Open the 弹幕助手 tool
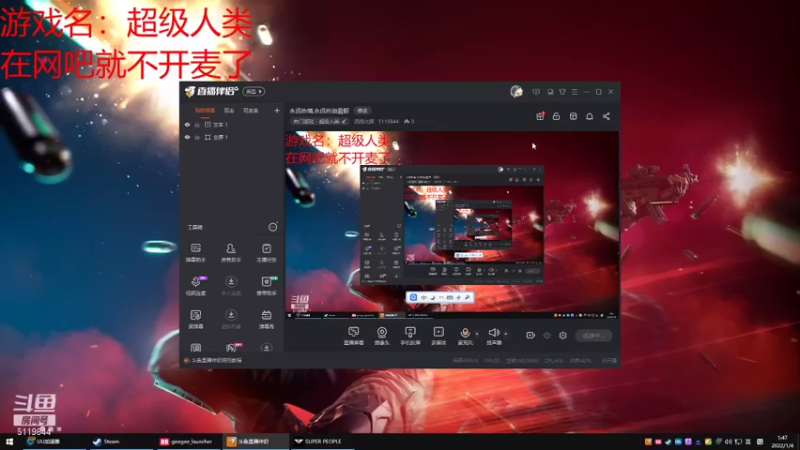This screenshot has height=450, width=800. (195, 253)
